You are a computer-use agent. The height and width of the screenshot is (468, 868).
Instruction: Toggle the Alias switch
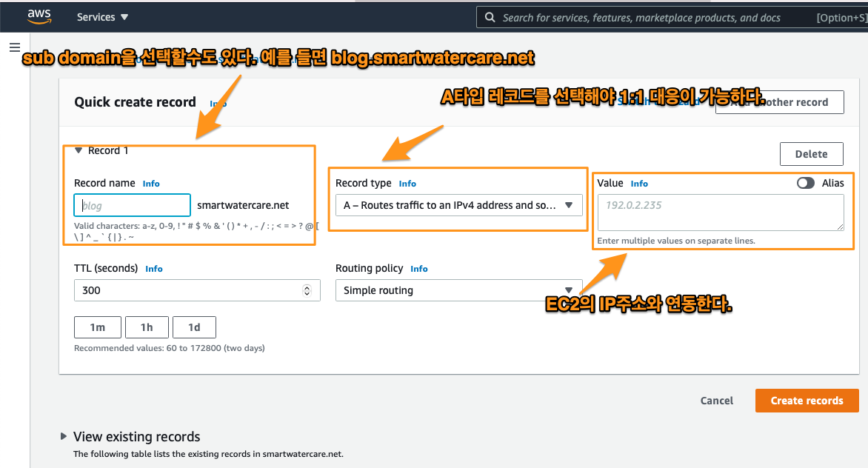(806, 183)
